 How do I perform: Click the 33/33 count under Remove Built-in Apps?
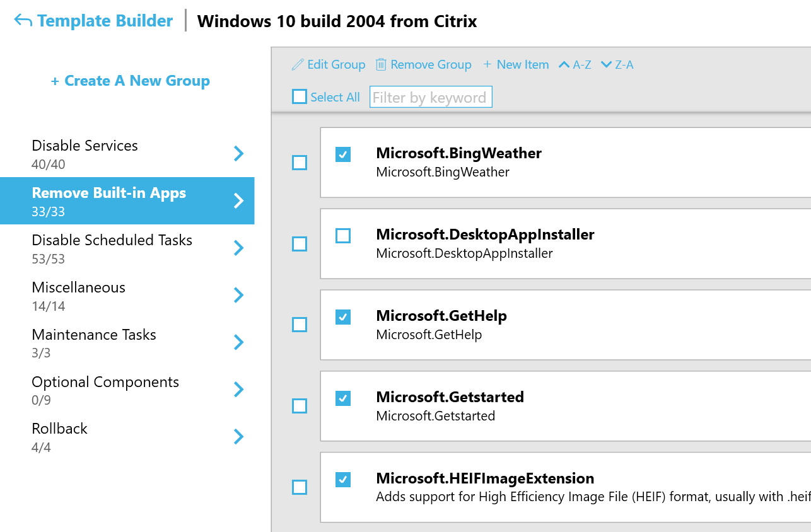[x=49, y=212]
